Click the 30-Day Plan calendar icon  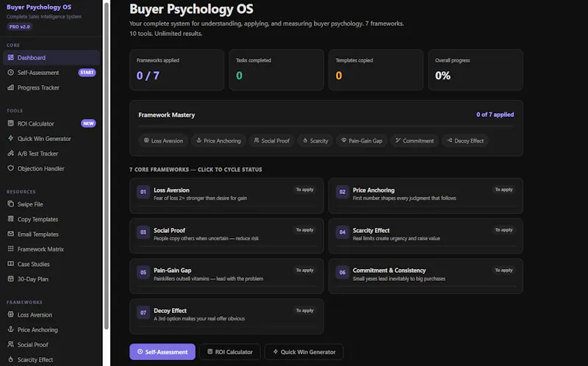(x=10, y=279)
